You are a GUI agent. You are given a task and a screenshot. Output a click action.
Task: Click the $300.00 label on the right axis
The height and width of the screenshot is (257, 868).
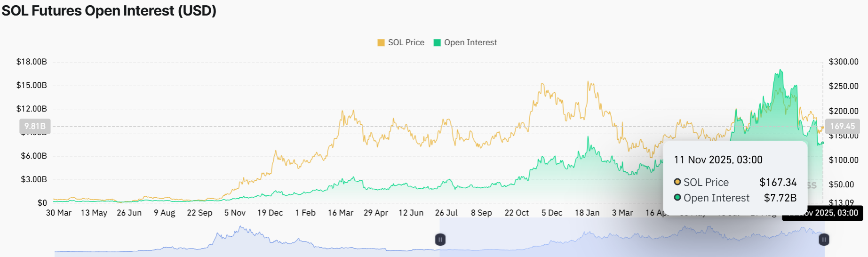click(x=844, y=62)
